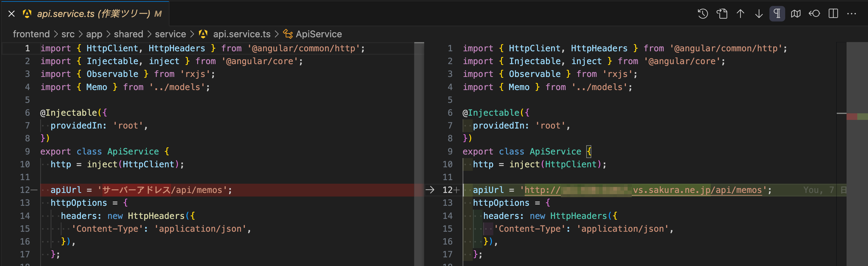
Task: Click the Open File icon in toolbar
Action: click(x=721, y=14)
